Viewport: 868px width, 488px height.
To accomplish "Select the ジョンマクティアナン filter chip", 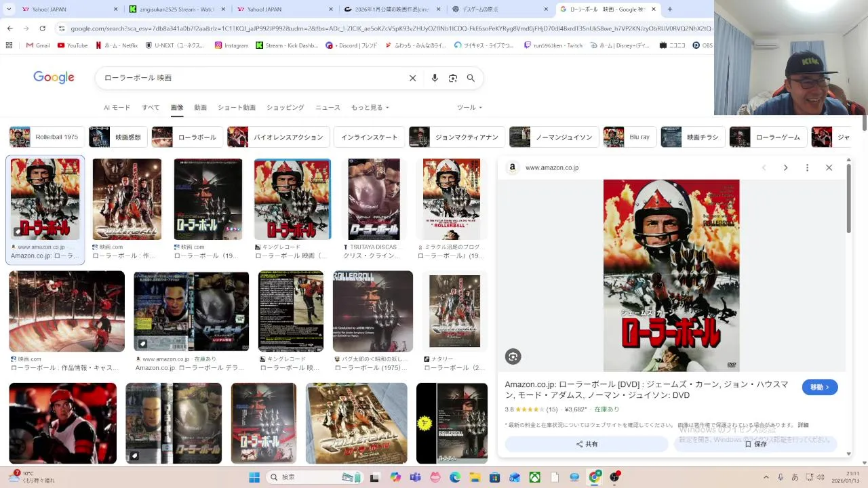I will [x=457, y=137].
